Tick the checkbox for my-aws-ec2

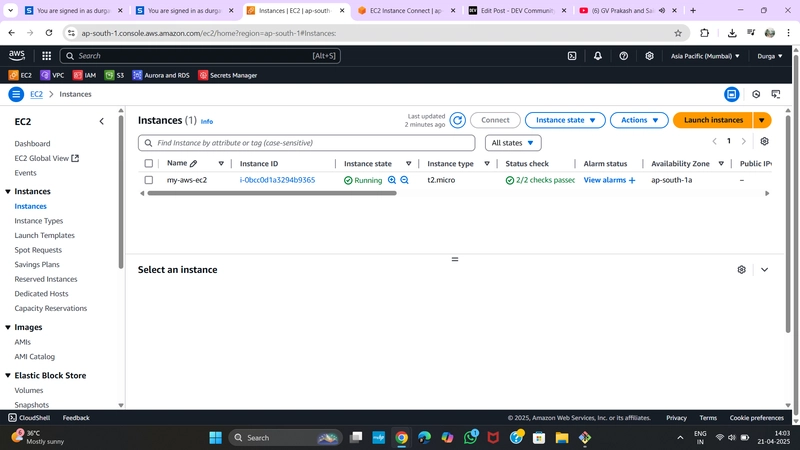tap(148, 180)
